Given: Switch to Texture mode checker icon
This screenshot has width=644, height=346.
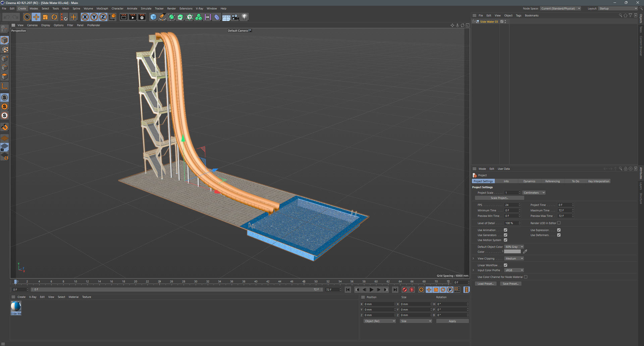Looking at the screenshot, I should pyautogui.click(x=5, y=50).
